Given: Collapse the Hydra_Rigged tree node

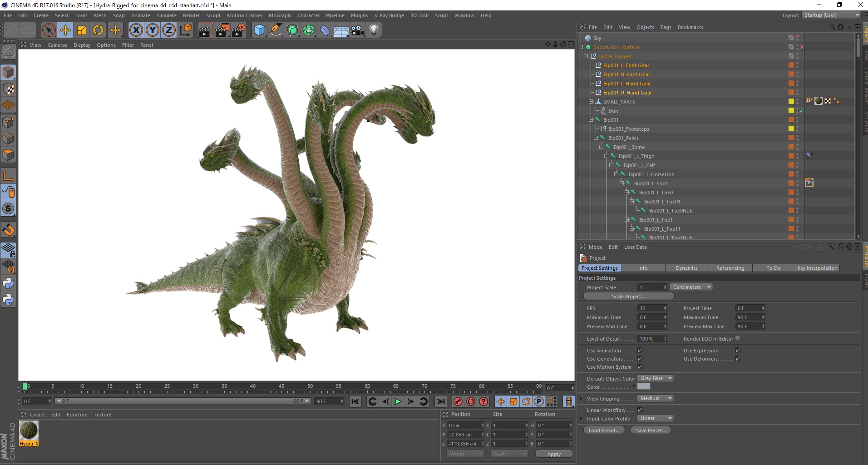Looking at the screenshot, I should tap(586, 56).
